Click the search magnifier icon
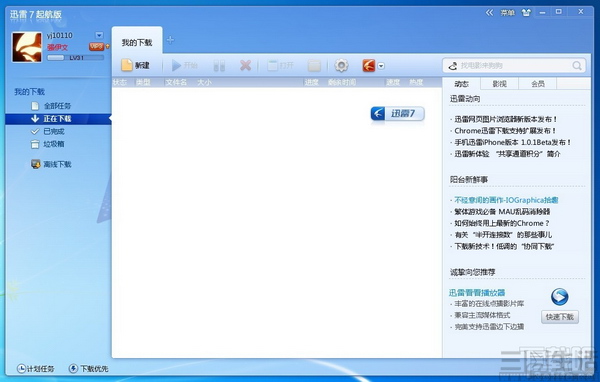The height and width of the screenshot is (382, 600). pos(577,65)
